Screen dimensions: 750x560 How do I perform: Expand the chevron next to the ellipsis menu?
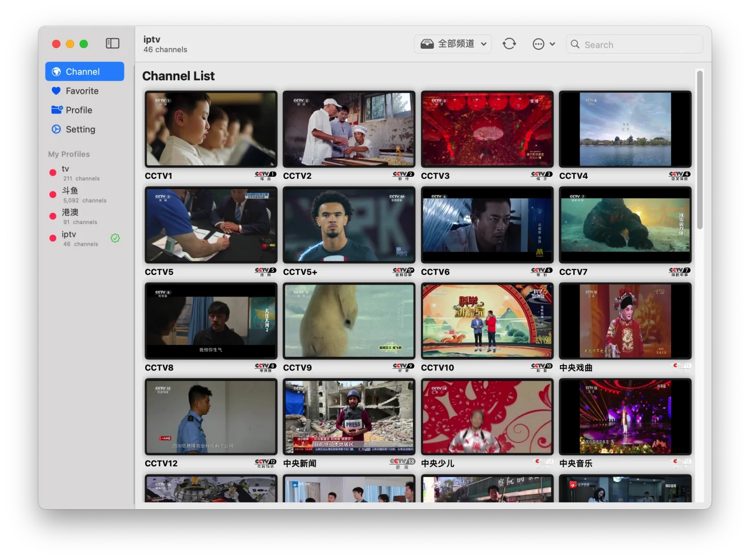pos(553,44)
